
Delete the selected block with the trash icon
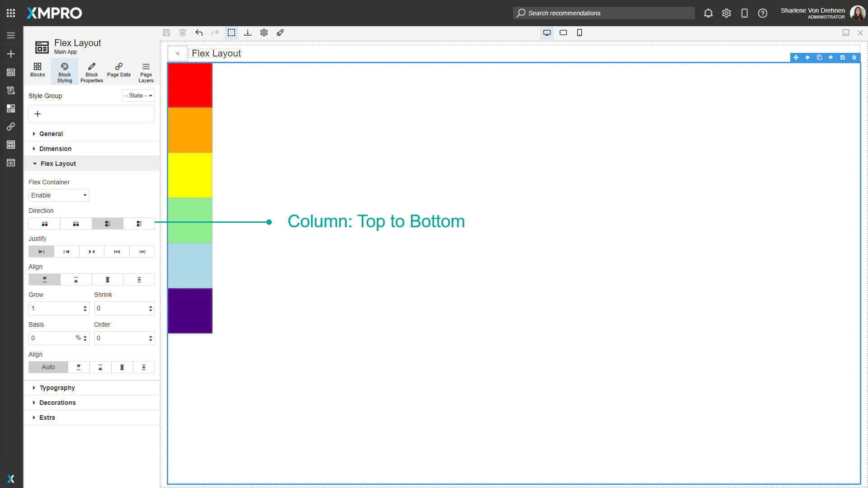(x=854, y=58)
